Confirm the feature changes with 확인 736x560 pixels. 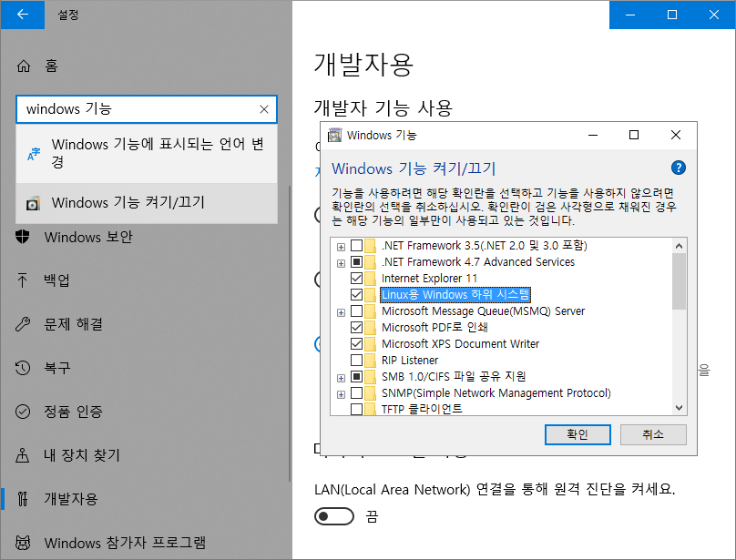[578, 434]
